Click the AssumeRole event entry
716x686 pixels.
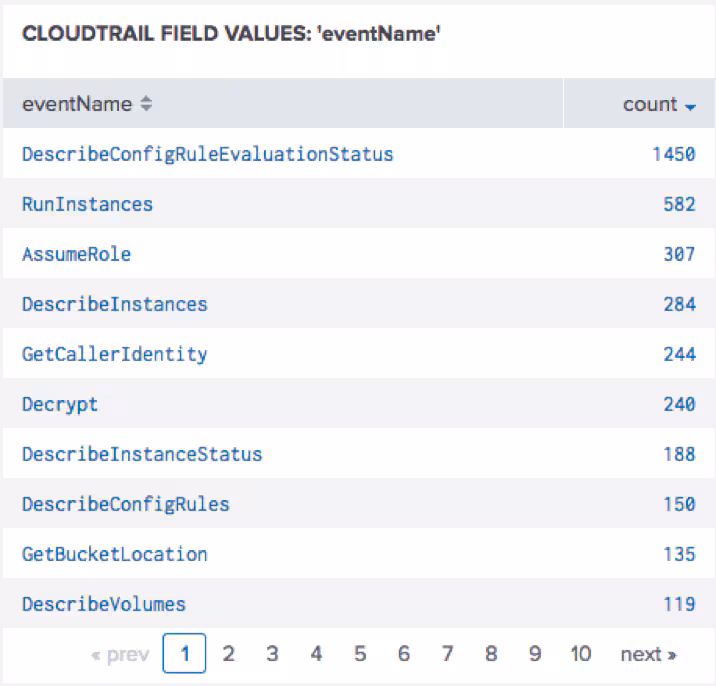[76, 254]
